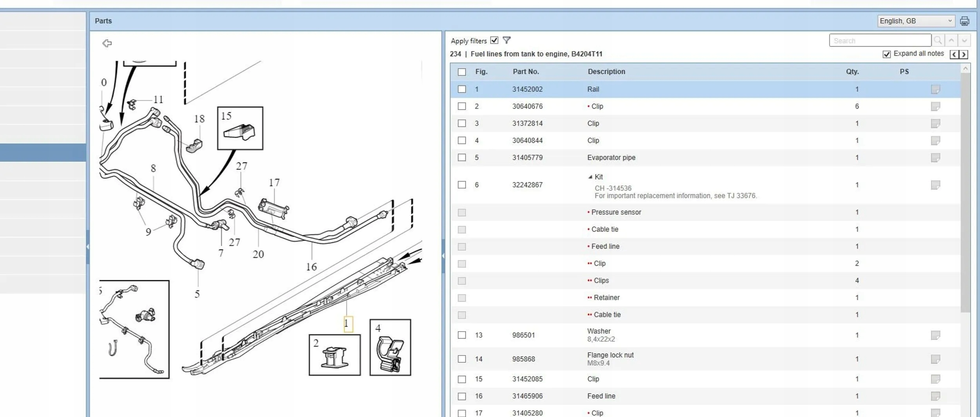Open note icon for Kit 32242867

tap(935, 185)
